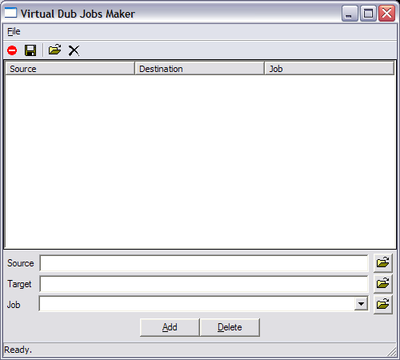Click the Delete button
The width and height of the screenshot is (400, 360).
point(230,327)
